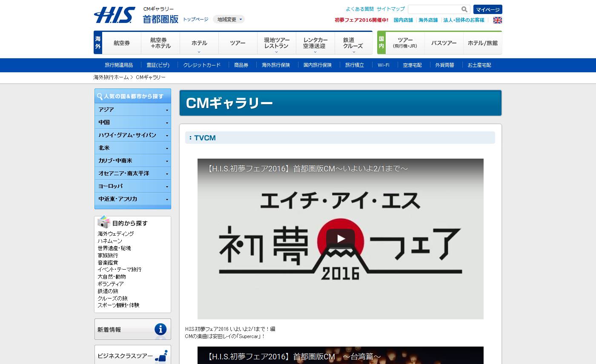Open overseas ツアー tab
This screenshot has height=364, width=596.
[x=238, y=43]
